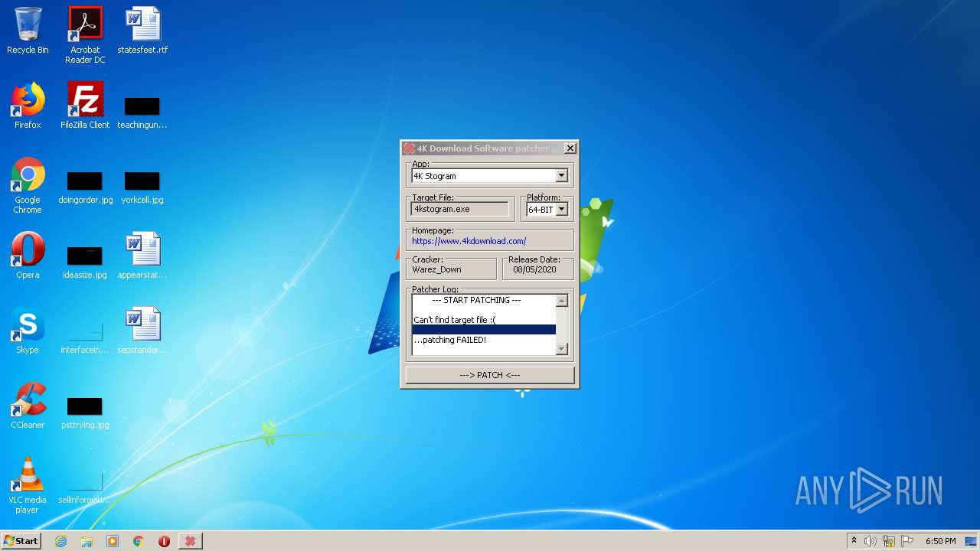Select the sepstandar... document icon

tap(142, 331)
